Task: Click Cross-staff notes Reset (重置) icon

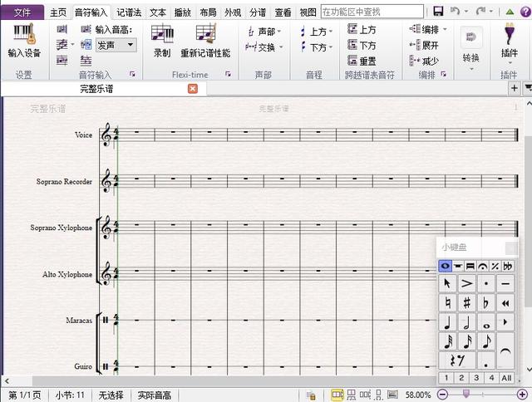Action: coord(362,61)
